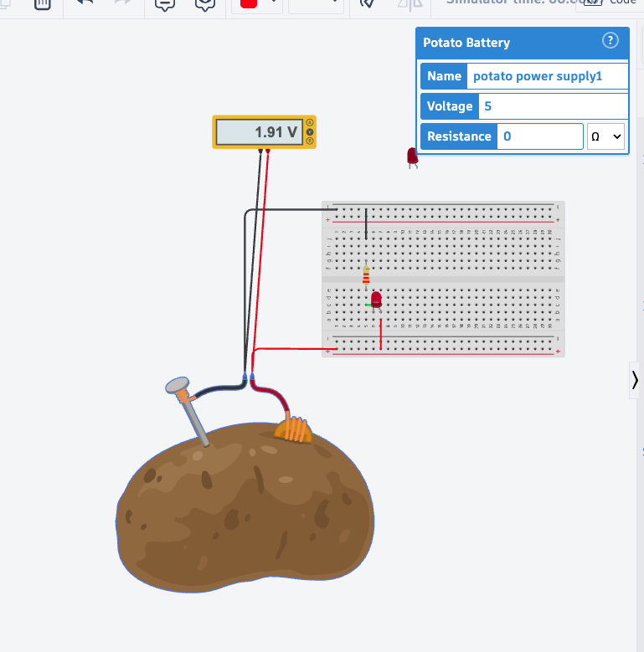Image resolution: width=644 pixels, height=652 pixels.
Task: Open the Potato Battery help icon
Action: pyautogui.click(x=611, y=41)
